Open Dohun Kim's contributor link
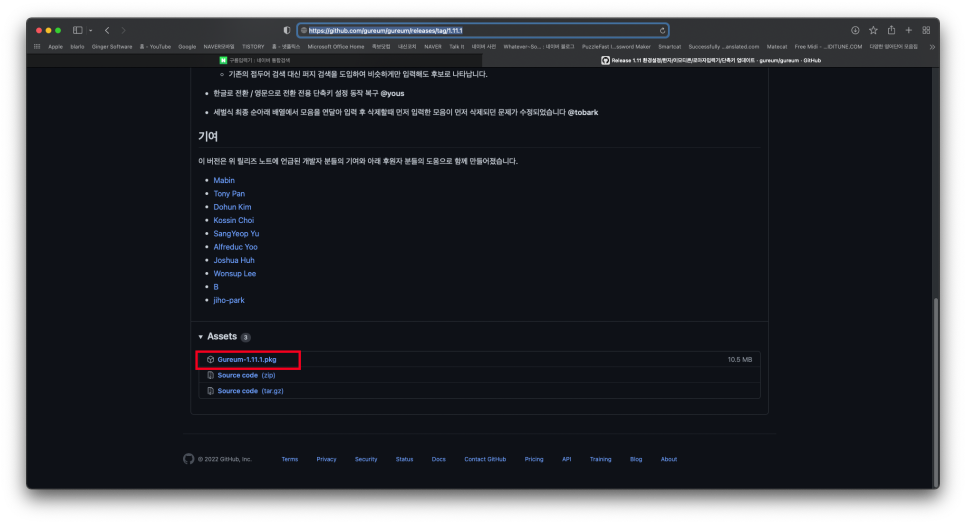 pyautogui.click(x=232, y=208)
